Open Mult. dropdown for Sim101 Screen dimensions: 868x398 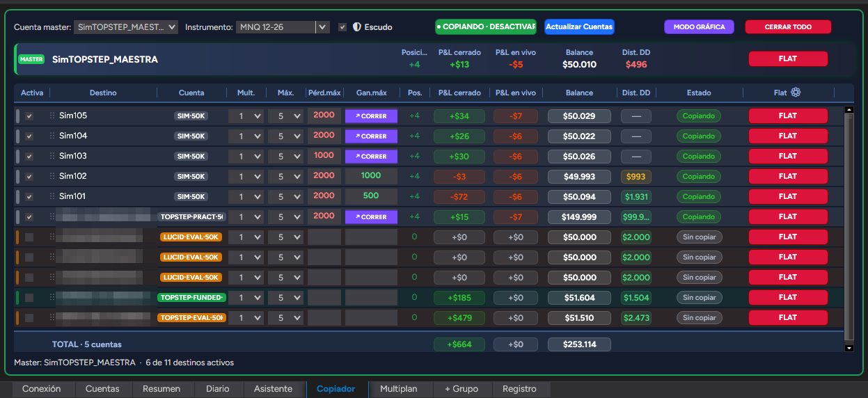[x=246, y=197]
